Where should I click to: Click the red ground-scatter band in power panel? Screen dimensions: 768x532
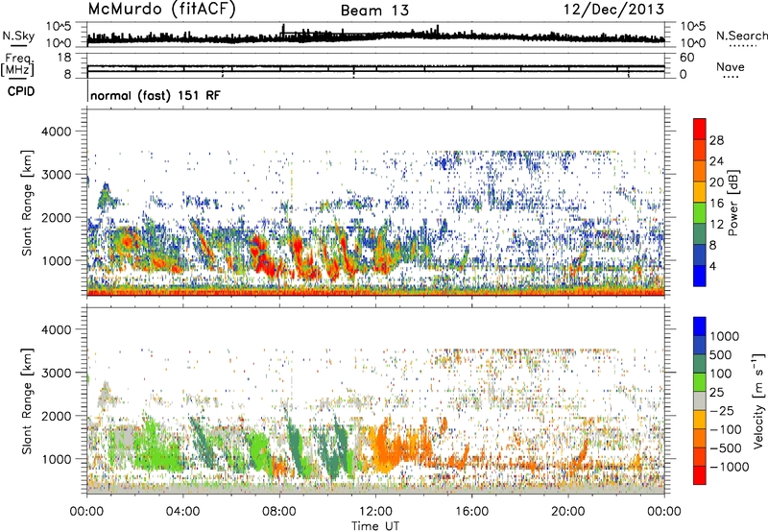375,293
